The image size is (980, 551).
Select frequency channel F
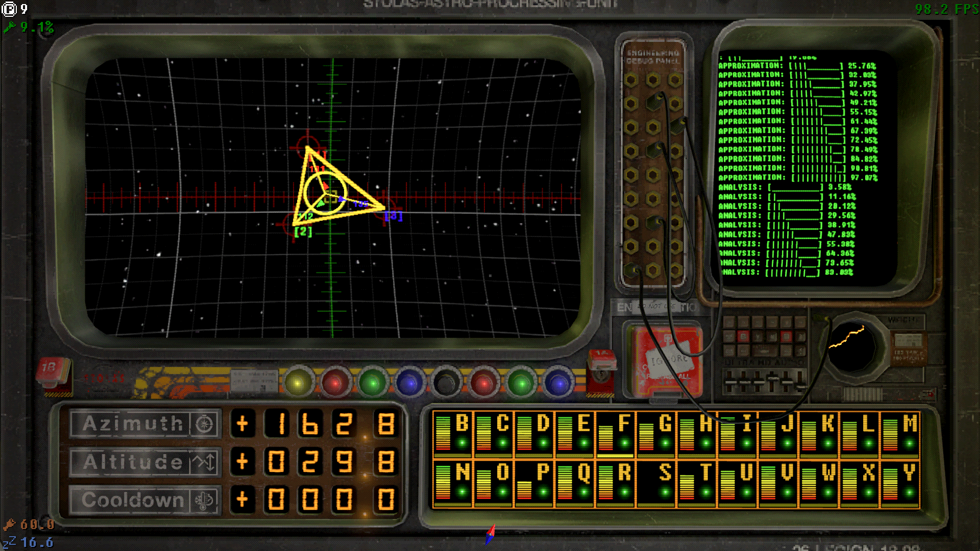[x=615, y=433]
